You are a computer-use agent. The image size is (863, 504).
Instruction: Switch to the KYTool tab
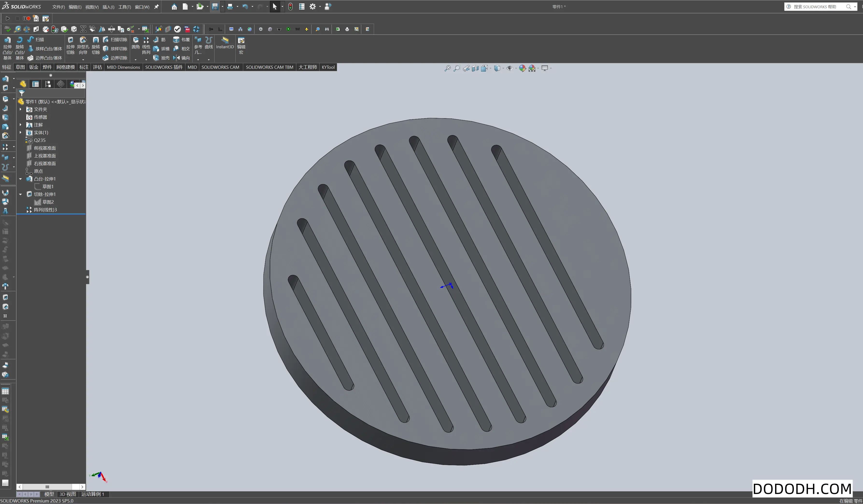click(x=328, y=67)
